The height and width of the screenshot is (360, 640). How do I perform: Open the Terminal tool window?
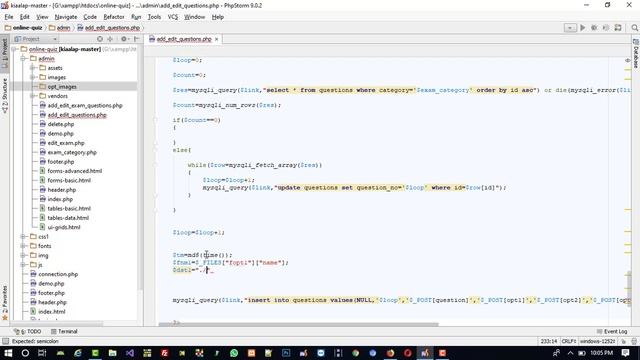click(x=64, y=331)
